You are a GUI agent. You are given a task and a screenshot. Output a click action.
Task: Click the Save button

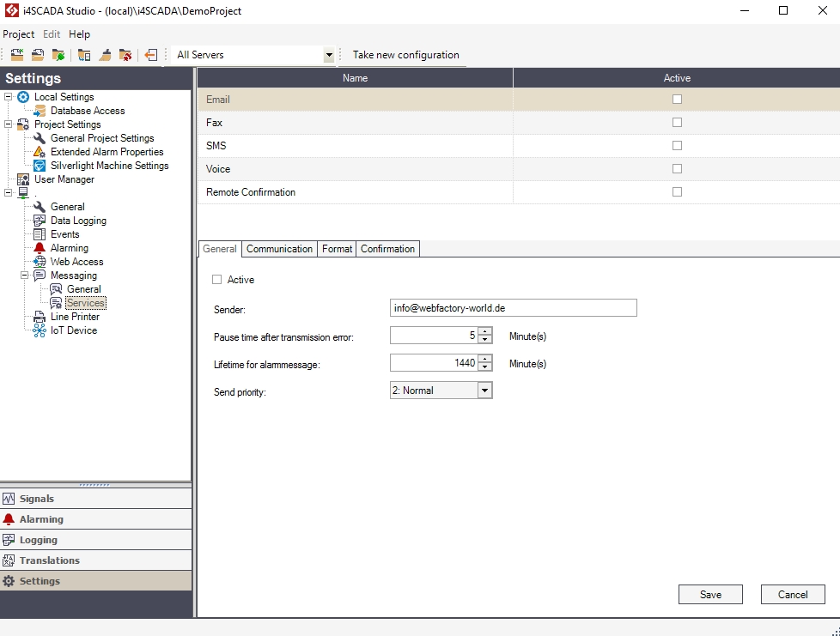click(710, 594)
